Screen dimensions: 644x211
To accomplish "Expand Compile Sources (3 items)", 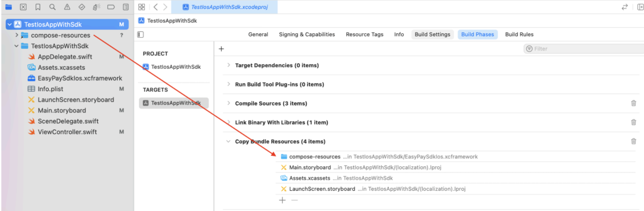I will (x=228, y=103).
